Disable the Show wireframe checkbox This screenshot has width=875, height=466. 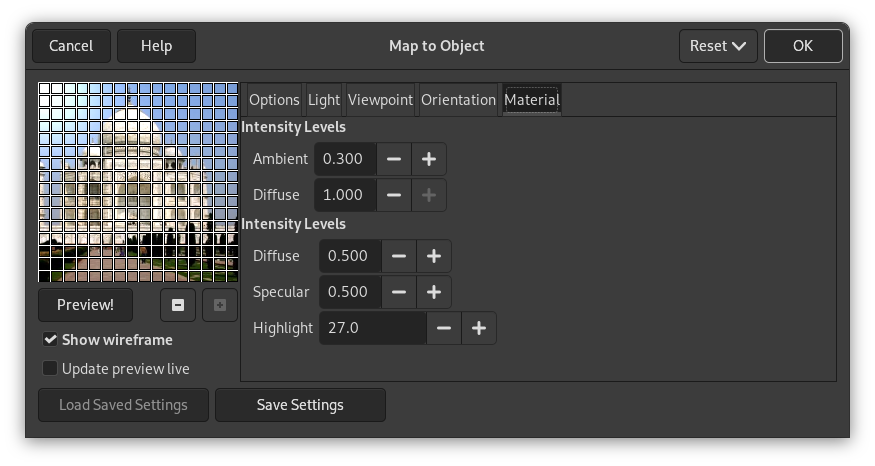pyautogui.click(x=51, y=340)
